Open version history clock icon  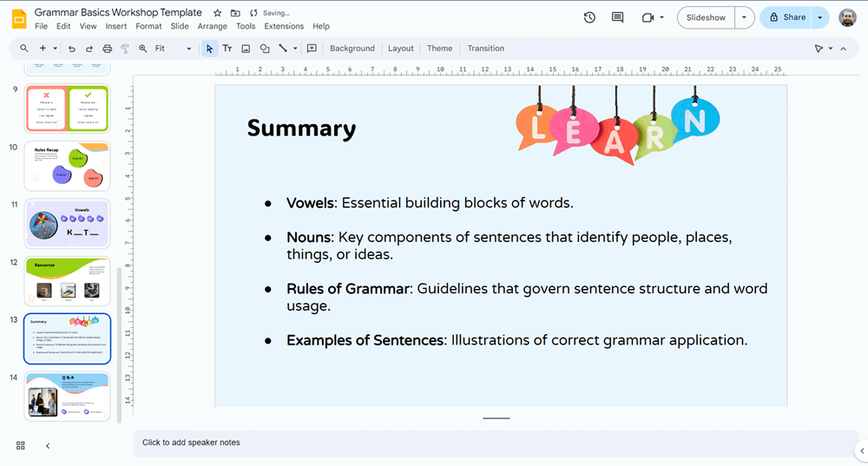coord(589,17)
